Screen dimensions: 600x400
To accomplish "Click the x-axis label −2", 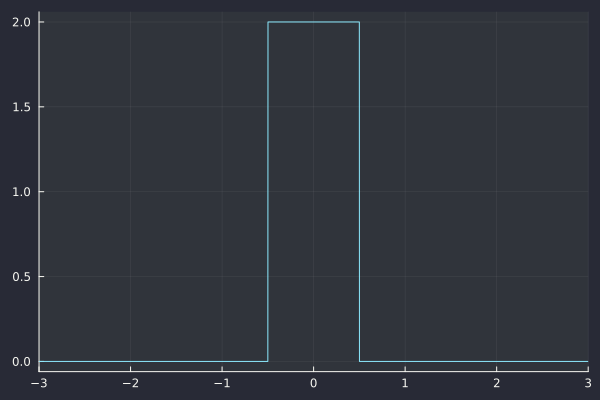I will pos(130,383).
